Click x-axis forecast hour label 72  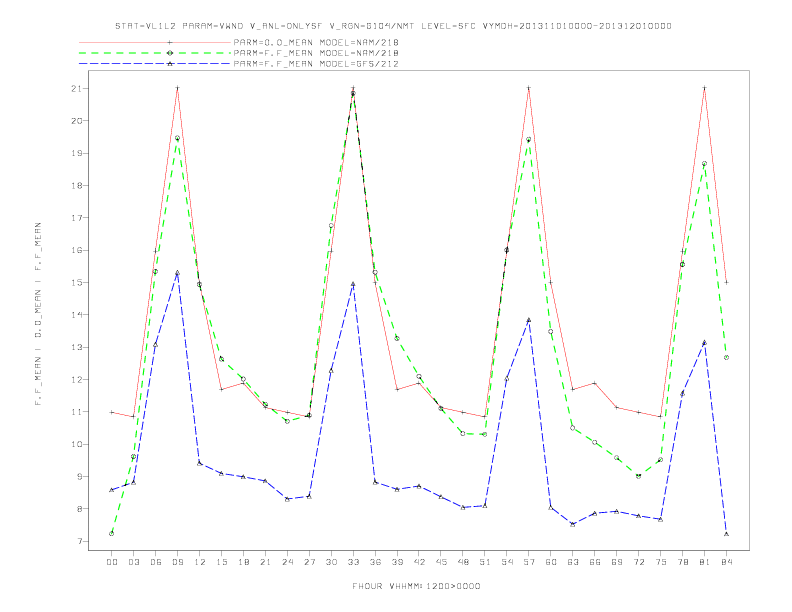tap(638, 562)
